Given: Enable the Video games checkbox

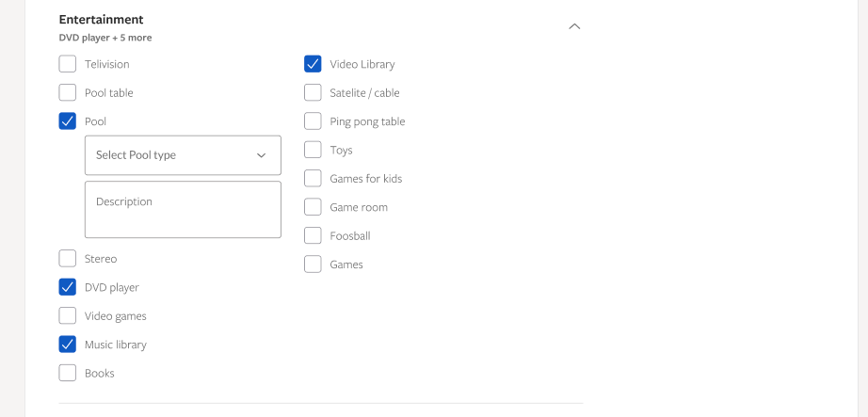Looking at the screenshot, I should 68,316.
